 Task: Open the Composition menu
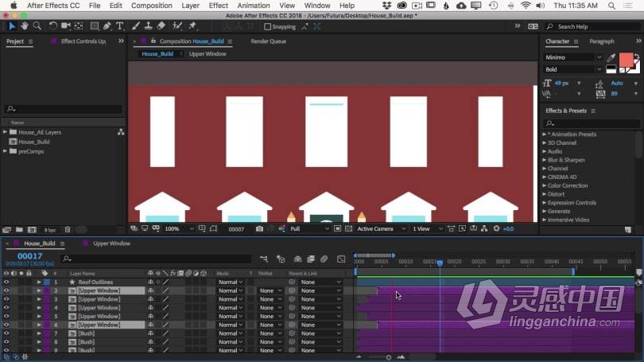click(x=151, y=6)
